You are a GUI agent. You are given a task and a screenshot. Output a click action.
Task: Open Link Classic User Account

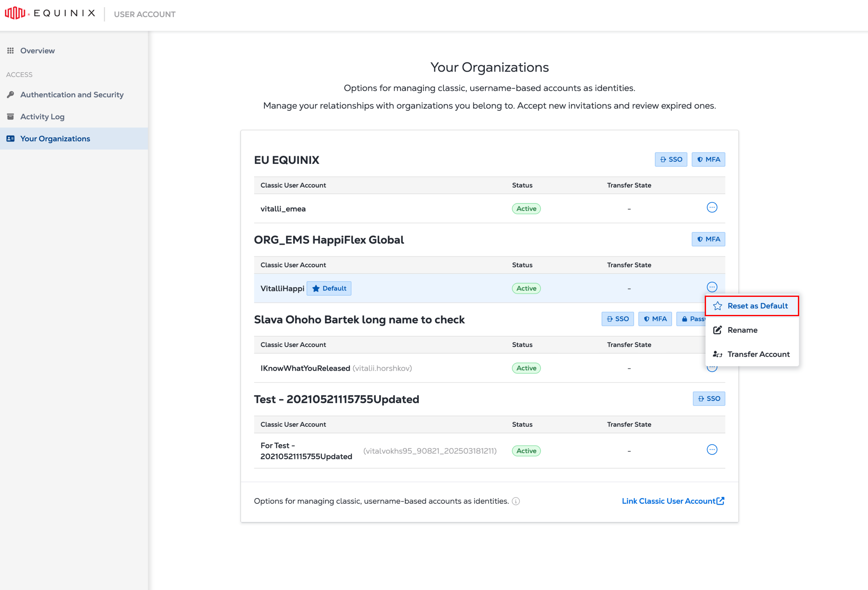[673, 501]
